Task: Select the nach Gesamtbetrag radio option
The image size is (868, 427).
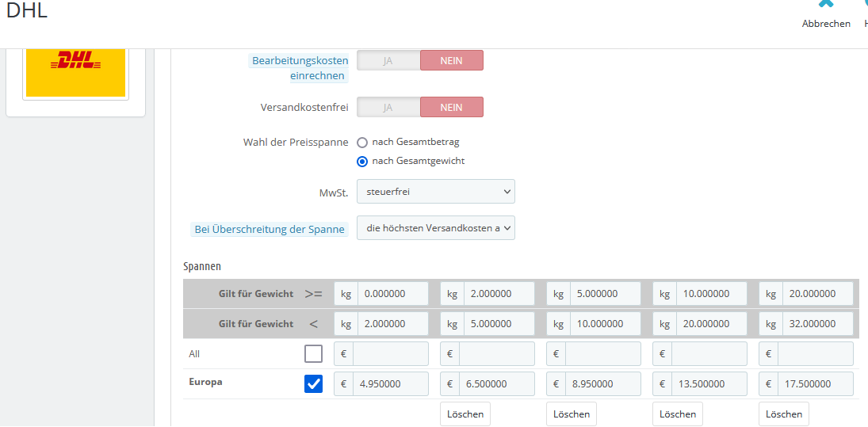Action: [362, 143]
